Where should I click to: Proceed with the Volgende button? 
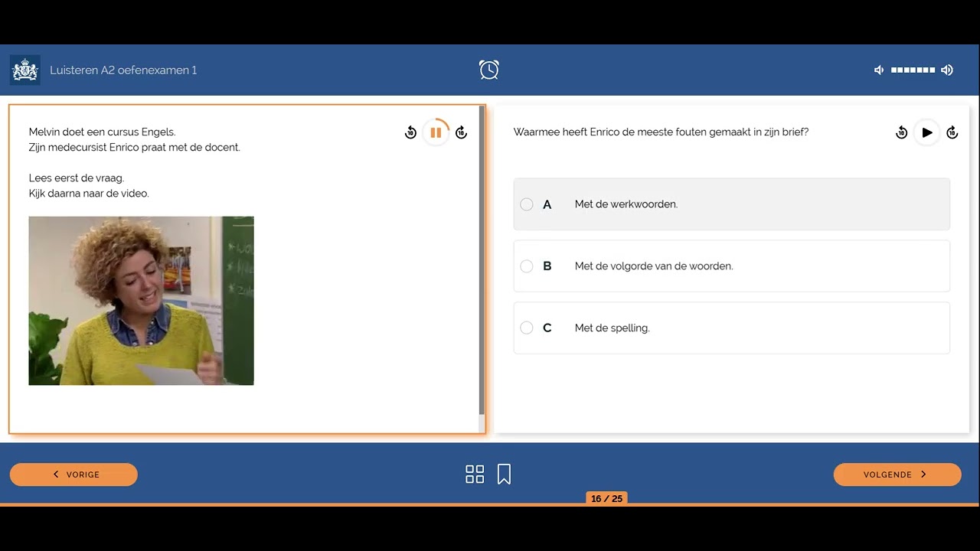(897, 474)
